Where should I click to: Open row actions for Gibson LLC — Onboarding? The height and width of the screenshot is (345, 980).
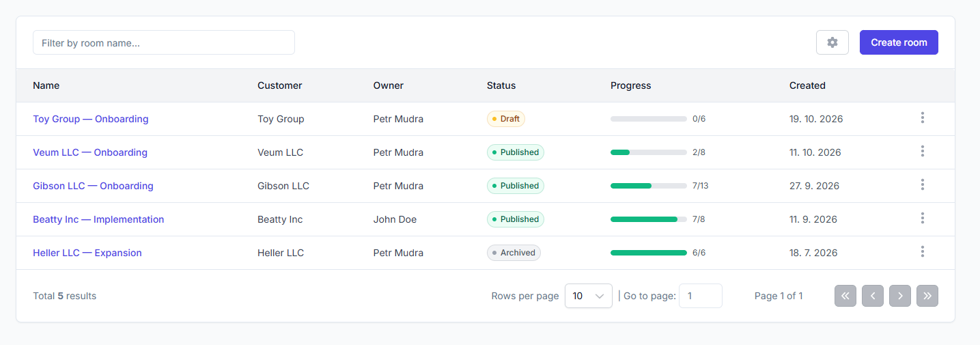point(922,185)
